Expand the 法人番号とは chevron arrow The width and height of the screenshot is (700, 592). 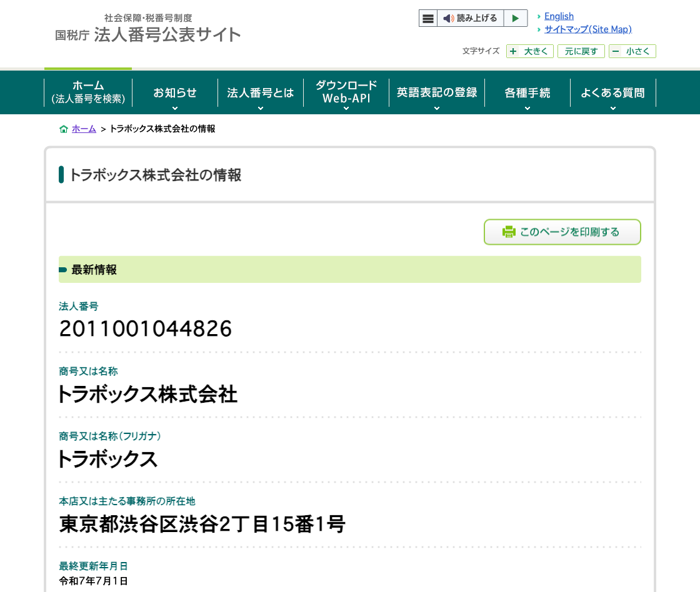coord(260,109)
